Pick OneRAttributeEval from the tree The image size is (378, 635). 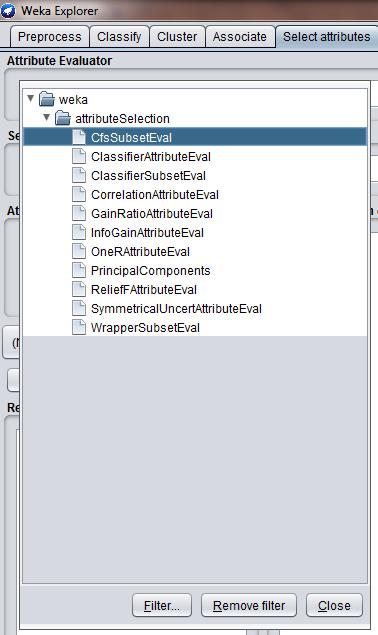pos(140,252)
